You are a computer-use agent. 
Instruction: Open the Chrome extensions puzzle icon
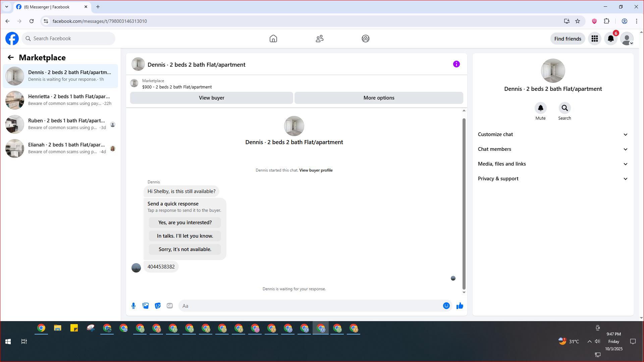tap(606, 21)
